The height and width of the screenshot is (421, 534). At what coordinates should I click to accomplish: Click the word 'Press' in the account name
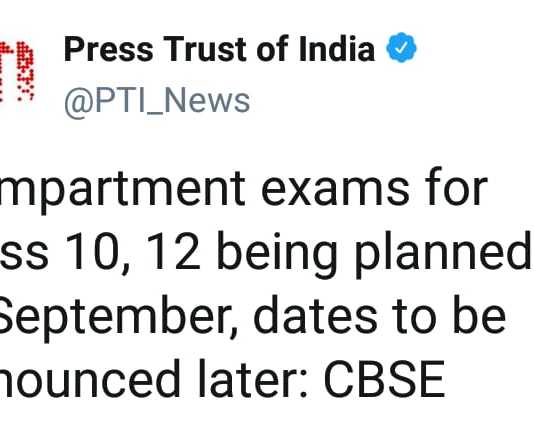(x=108, y=49)
